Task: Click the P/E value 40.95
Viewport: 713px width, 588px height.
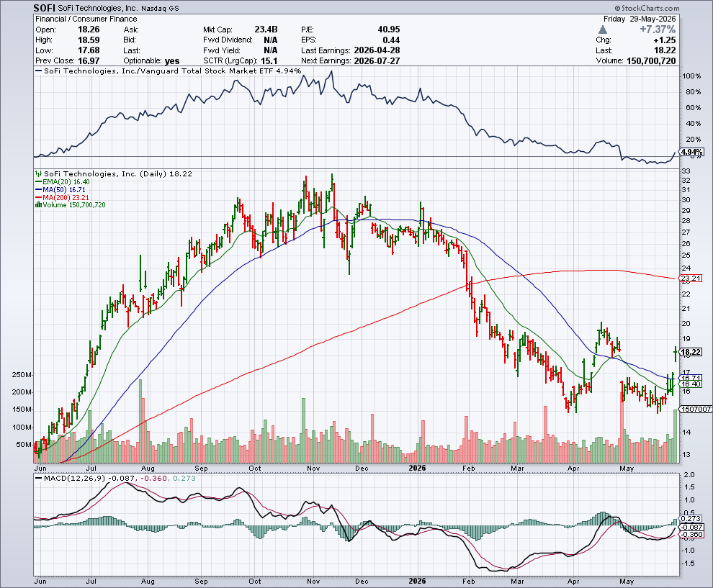Action: (x=389, y=30)
